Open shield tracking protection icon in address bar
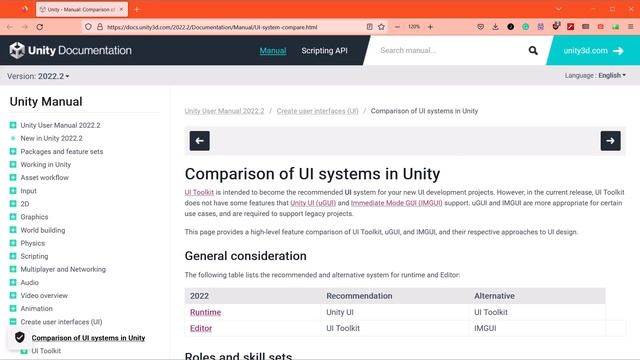This screenshot has width=640, height=360. [x=88, y=27]
